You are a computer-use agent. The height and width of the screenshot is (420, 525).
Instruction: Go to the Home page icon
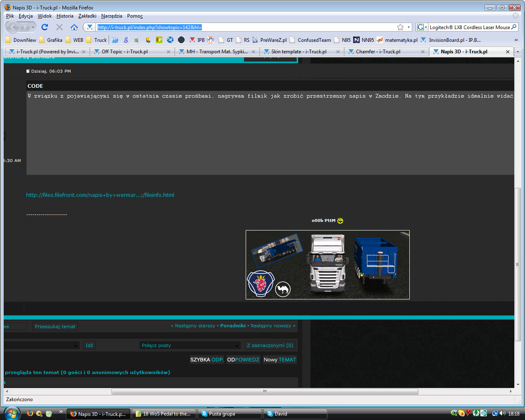[x=74, y=27]
